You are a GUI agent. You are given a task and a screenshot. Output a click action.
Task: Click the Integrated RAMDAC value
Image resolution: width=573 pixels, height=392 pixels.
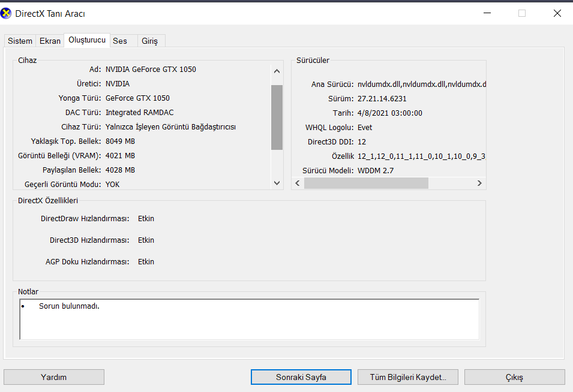(140, 113)
